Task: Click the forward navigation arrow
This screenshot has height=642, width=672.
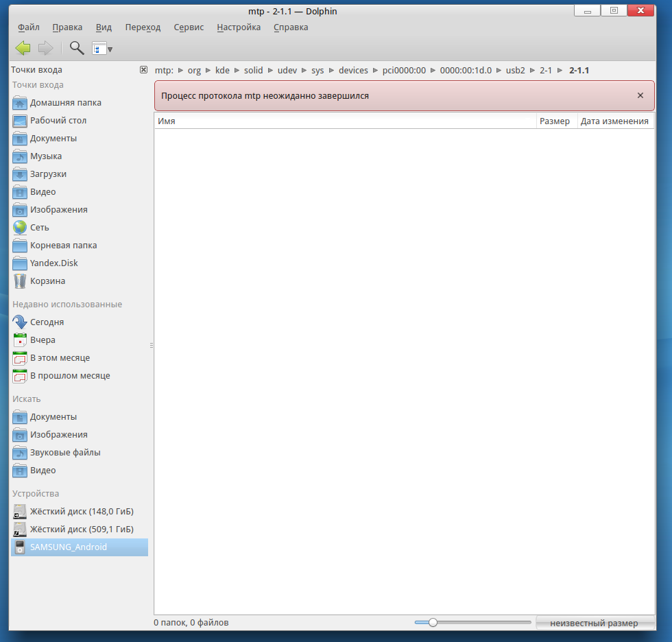Action: pyautogui.click(x=45, y=48)
